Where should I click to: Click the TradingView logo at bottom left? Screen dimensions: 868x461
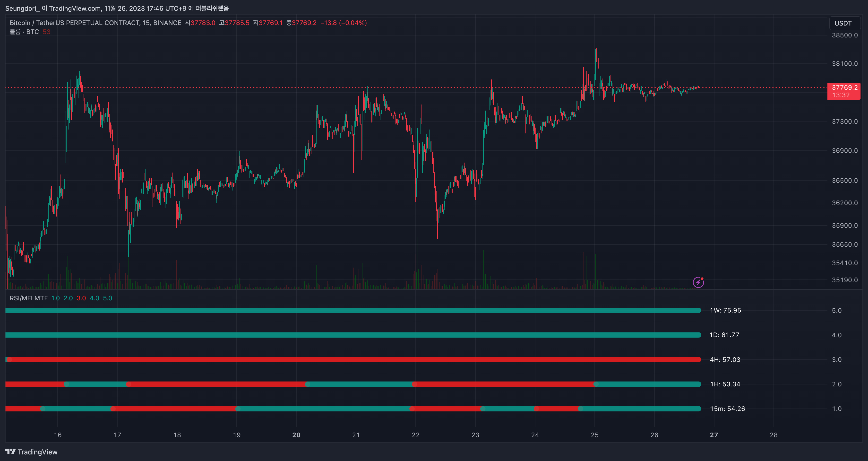pos(31,452)
